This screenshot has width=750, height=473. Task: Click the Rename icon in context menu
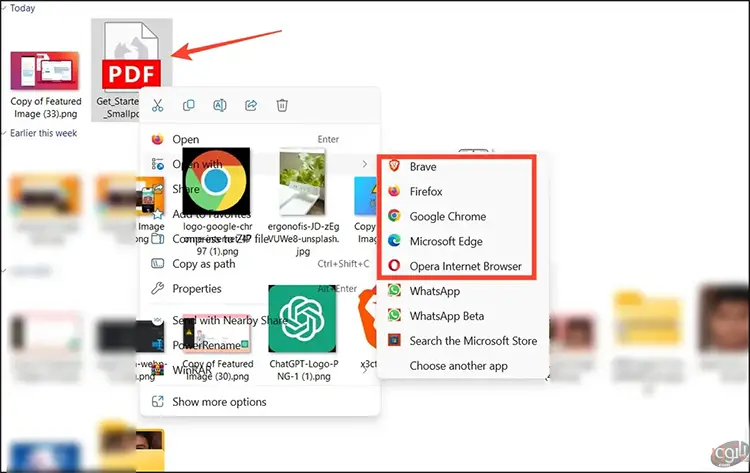pos(220,105)
